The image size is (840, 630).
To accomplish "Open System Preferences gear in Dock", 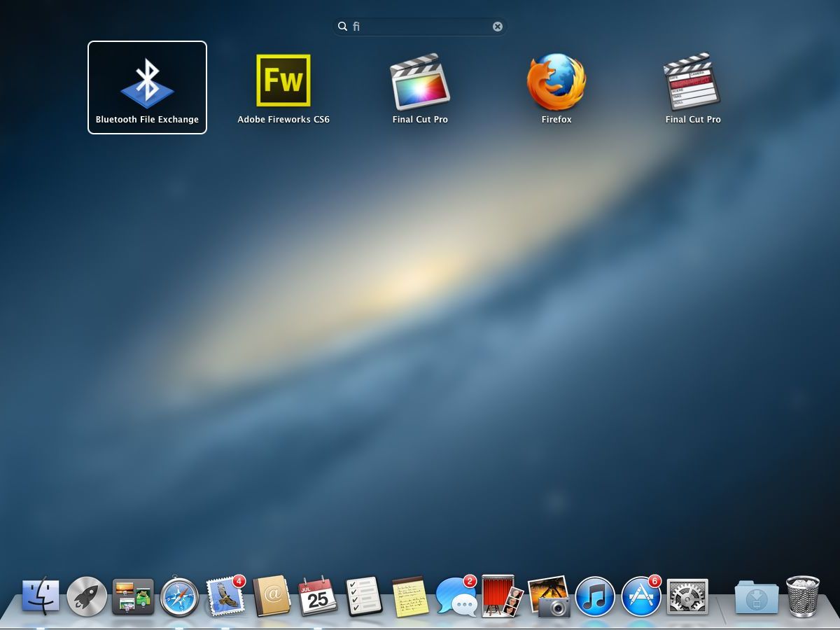I will pyautogui.click(x=687, y=596).
